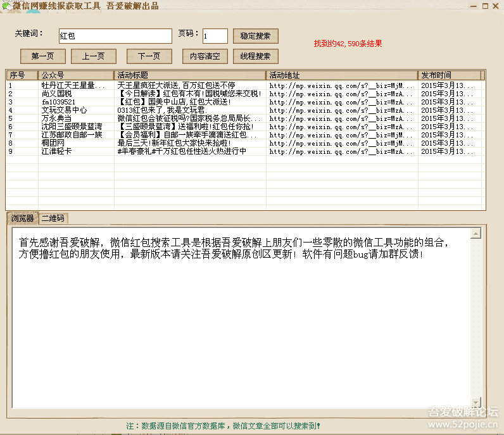Clear results with 内容清空
The height and width of the screenshot is (435, 504).
pyautogui.click(x=205, y=56)
